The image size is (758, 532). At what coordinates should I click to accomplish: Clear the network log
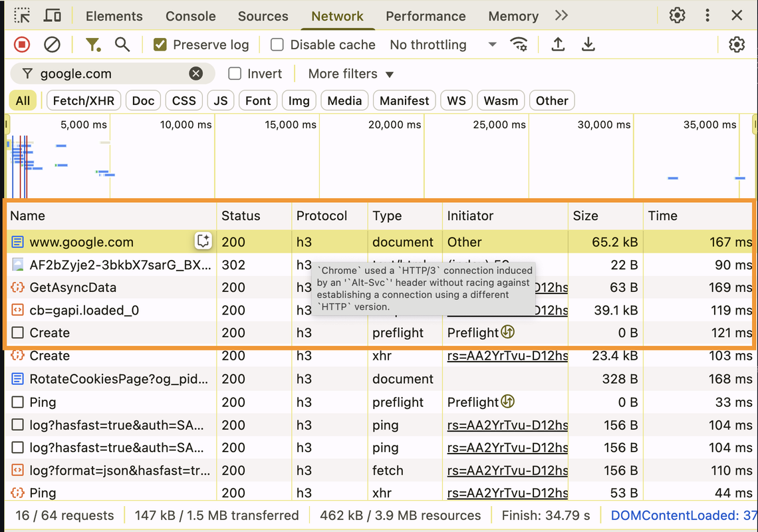click(x=52, y=45)
